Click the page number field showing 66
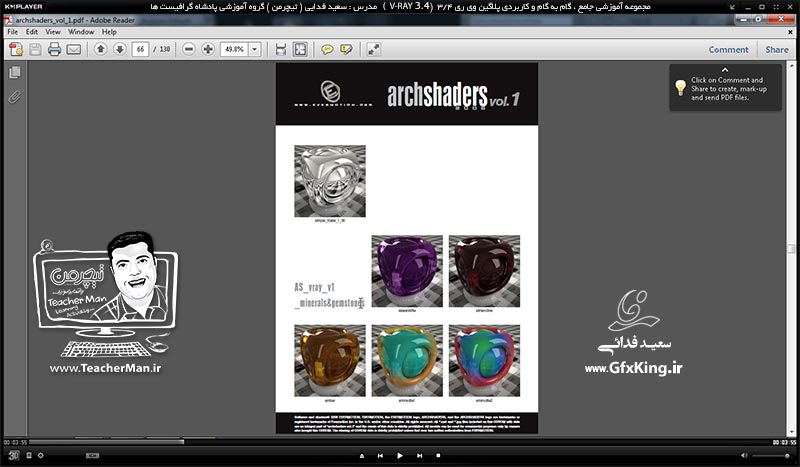 click(x=140, y=49)
